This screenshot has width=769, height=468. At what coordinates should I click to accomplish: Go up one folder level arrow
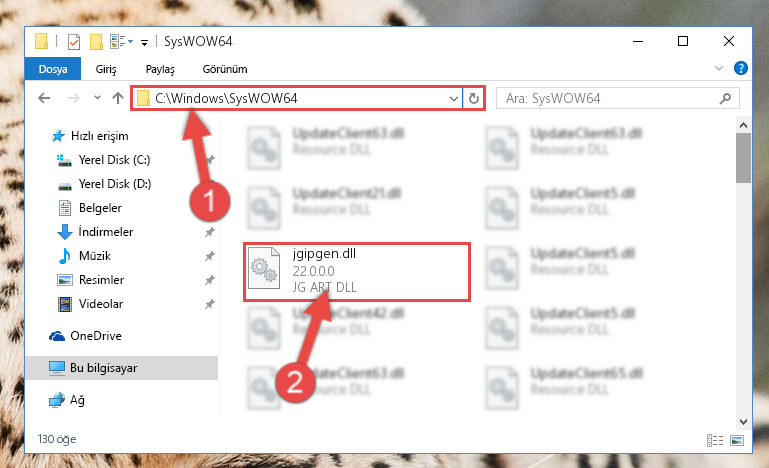click(118, 98)
